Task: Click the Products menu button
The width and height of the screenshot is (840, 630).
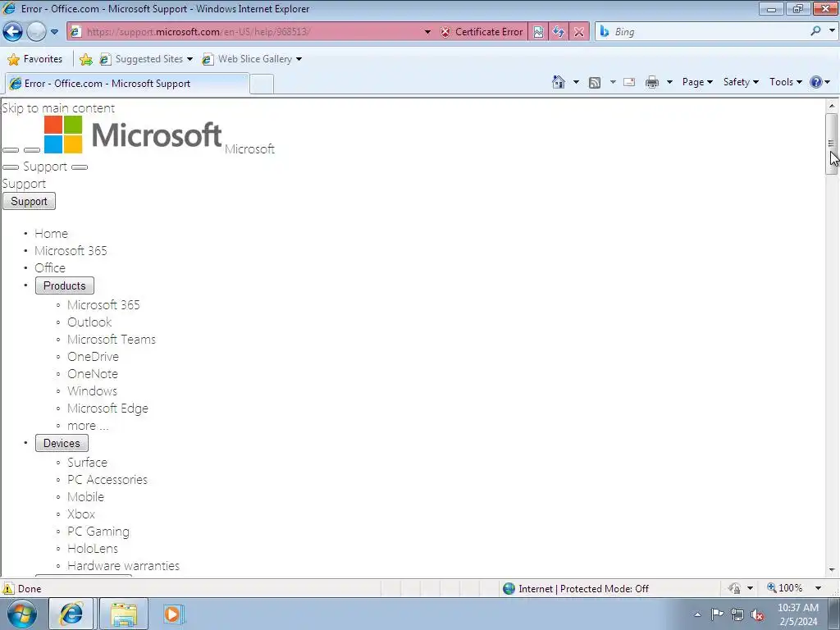Action: click(x=64, y=285)
